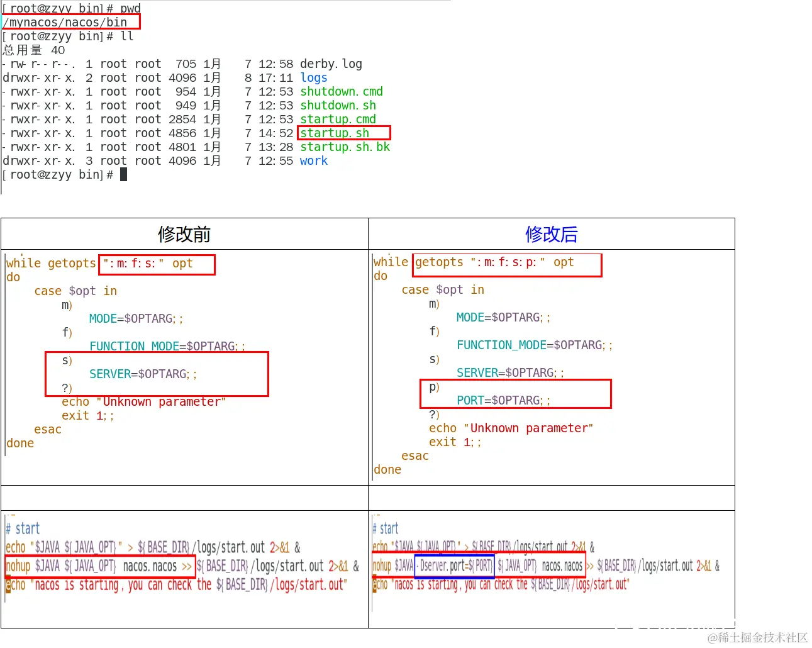The height and width of the screenshot is (648, 812).
Task: Click the time 12:55 for work
Action: coord(275,160)
